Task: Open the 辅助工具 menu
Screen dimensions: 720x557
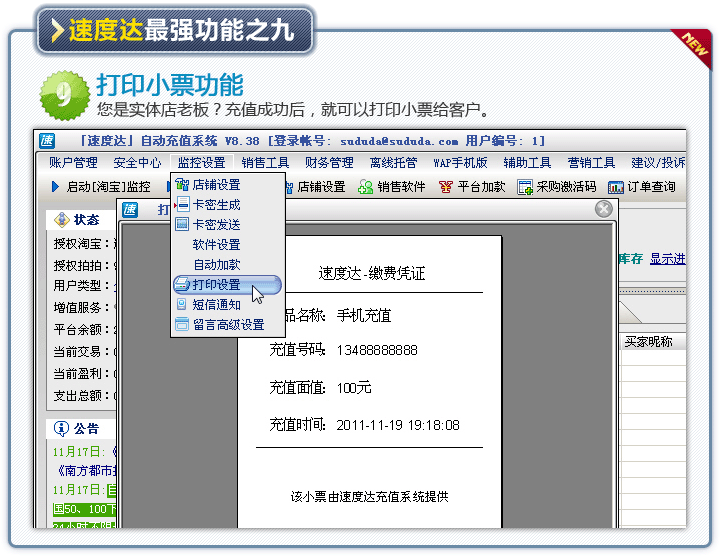Action: pyautogui.click(x=527, y=163)
